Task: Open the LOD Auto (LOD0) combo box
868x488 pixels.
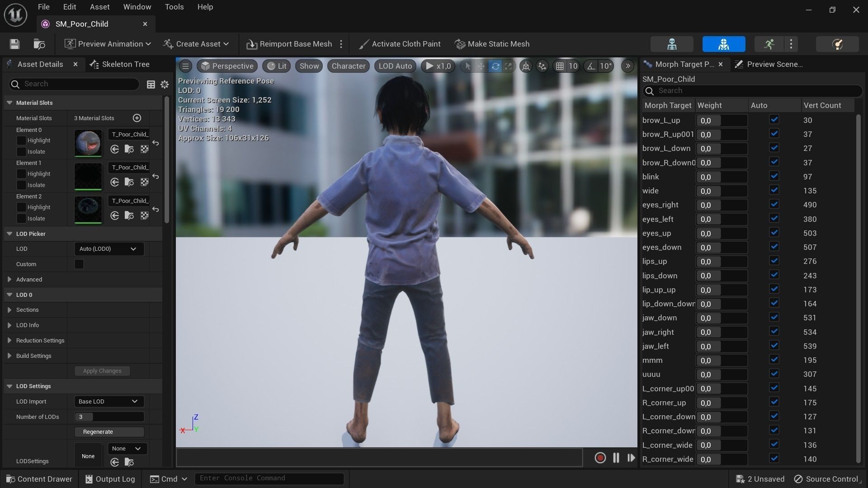Action: click(109, 249)
